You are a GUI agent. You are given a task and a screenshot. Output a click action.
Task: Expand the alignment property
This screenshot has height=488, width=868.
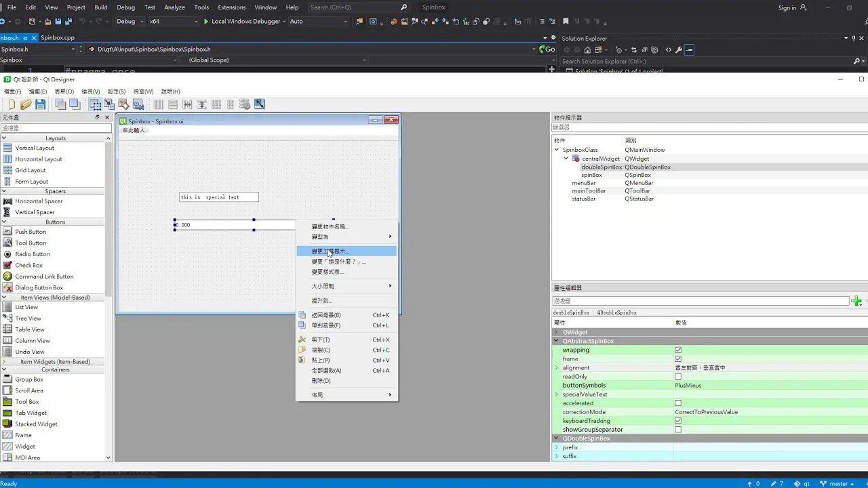pos(558,367)
